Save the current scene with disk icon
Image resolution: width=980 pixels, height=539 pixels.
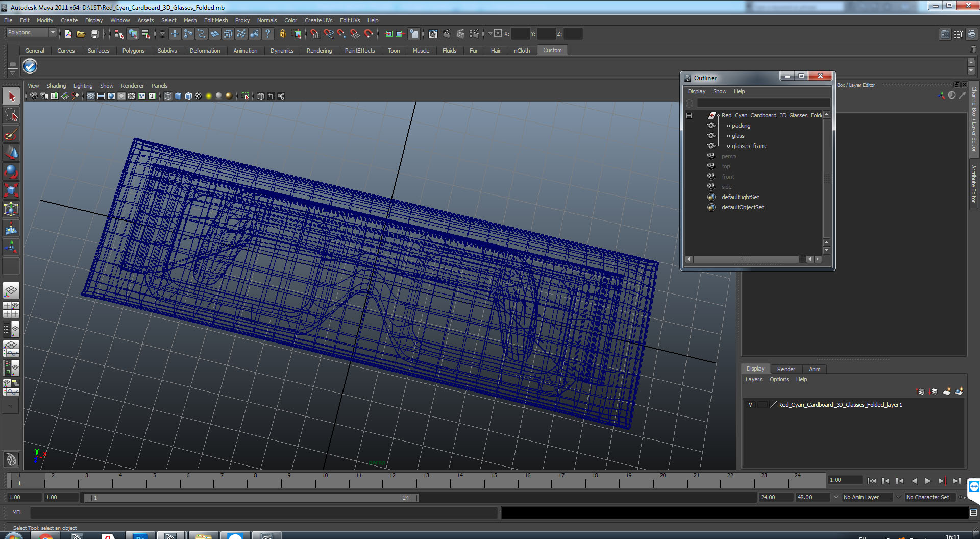[x=94, y=34]
